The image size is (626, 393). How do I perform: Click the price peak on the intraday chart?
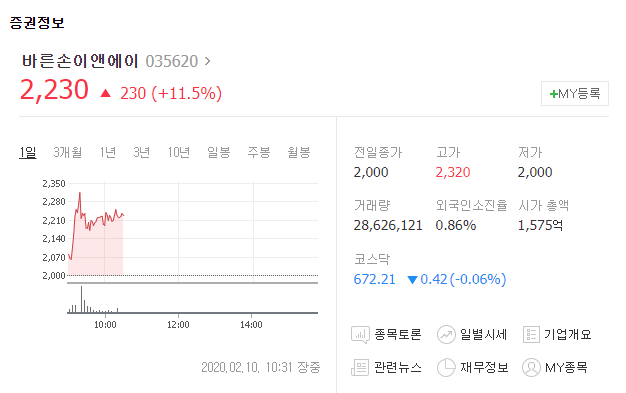pyautogui.click(x=80, y=193)
